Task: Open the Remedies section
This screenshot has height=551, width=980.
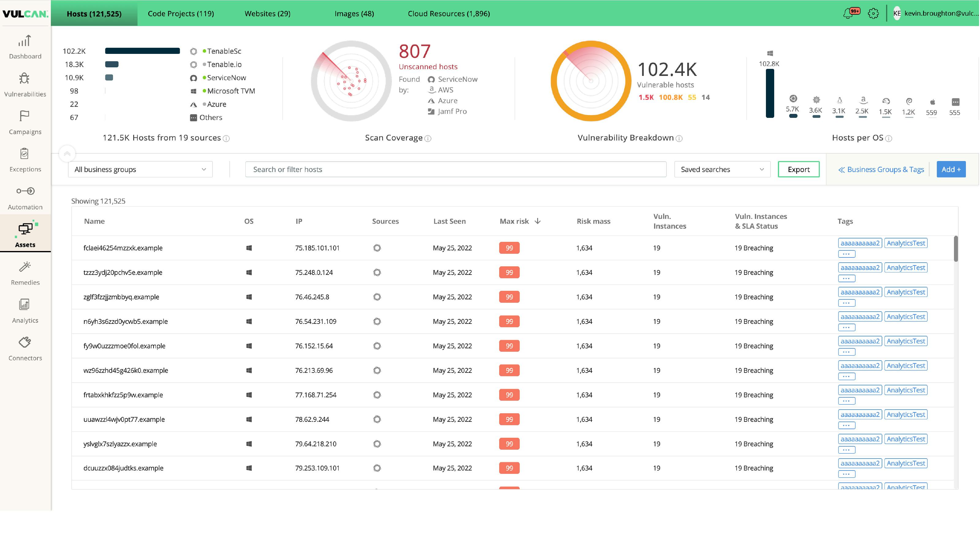Action: (25, 273)
